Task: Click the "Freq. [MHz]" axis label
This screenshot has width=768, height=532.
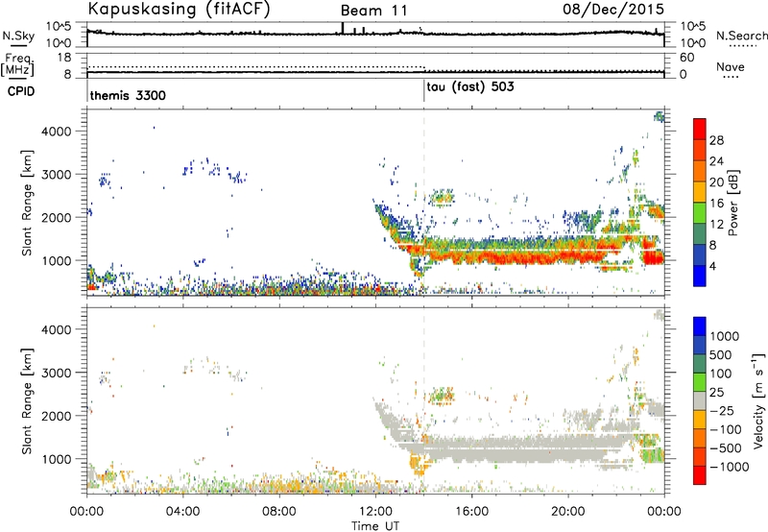Action: coord(18,64)
